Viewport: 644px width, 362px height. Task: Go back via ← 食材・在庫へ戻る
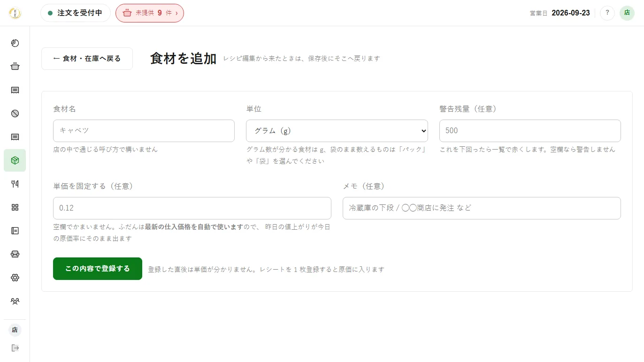tap(87, 59)
